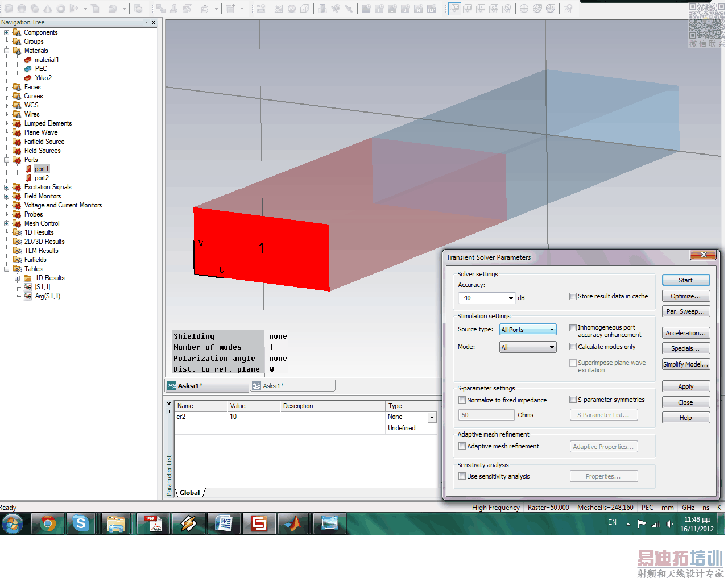Expand the Components tree node
Image resolution: width=728 pixels, height=582 pixels.
[x=7, y=32]
